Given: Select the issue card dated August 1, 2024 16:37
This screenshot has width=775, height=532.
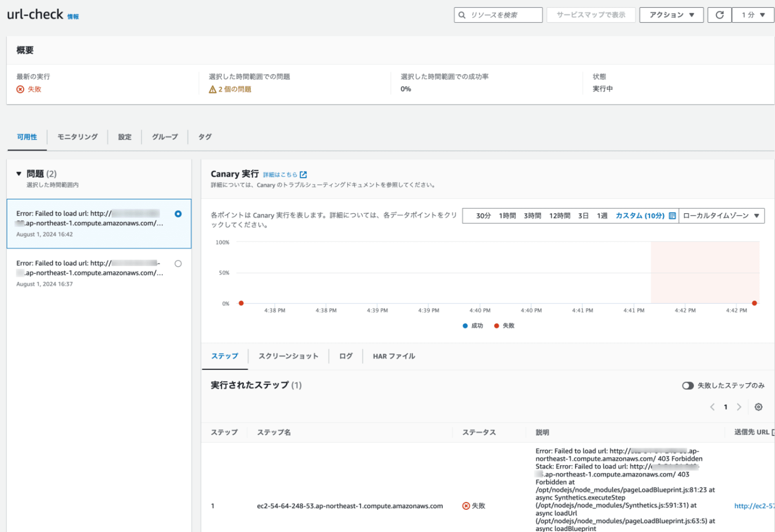Looking at the screenshot, I should (x=99, y=273).
